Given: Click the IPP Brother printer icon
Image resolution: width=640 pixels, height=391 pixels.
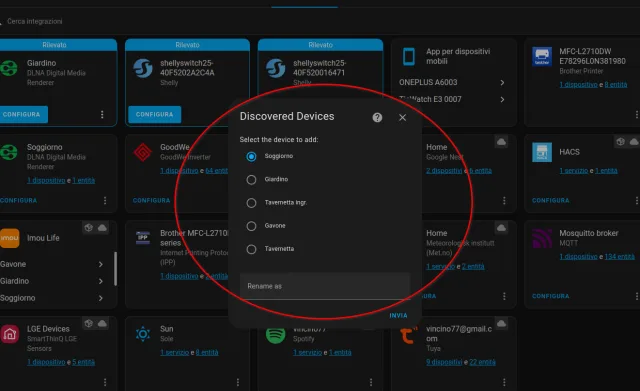Looking at the screenshot, I should 143,238.
